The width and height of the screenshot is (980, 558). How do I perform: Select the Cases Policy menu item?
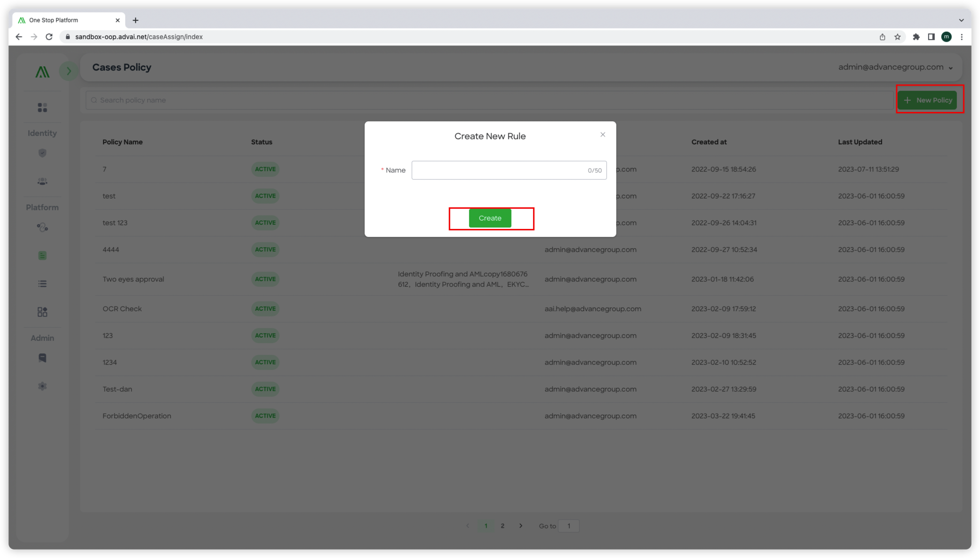click(42, 255)
